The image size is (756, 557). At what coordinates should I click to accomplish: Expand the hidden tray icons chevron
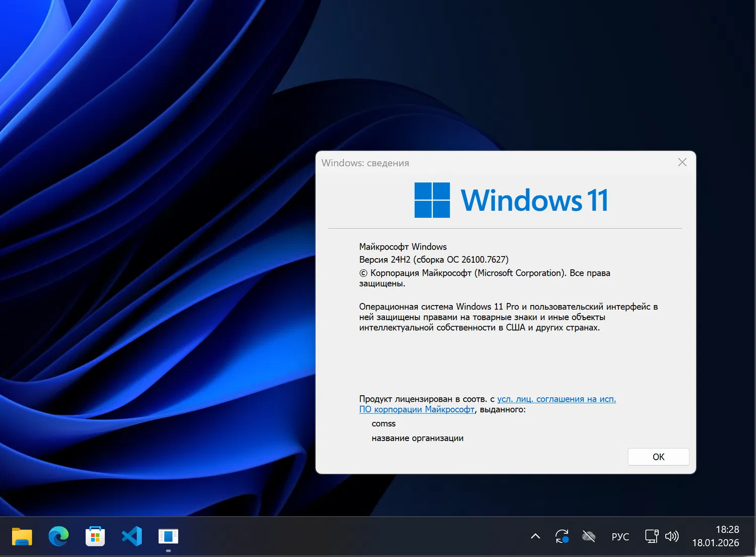point(535,536)
